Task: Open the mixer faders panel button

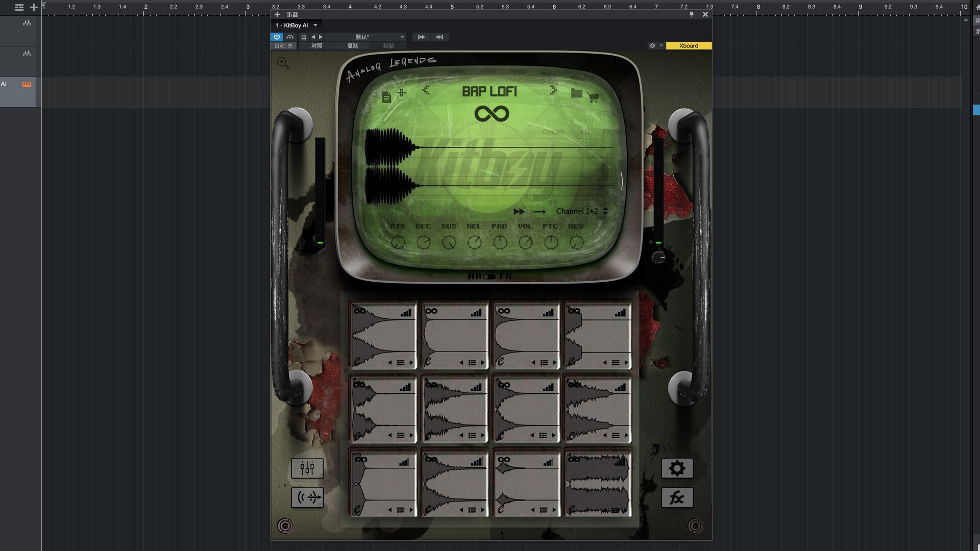Action: tap(307, 468)
